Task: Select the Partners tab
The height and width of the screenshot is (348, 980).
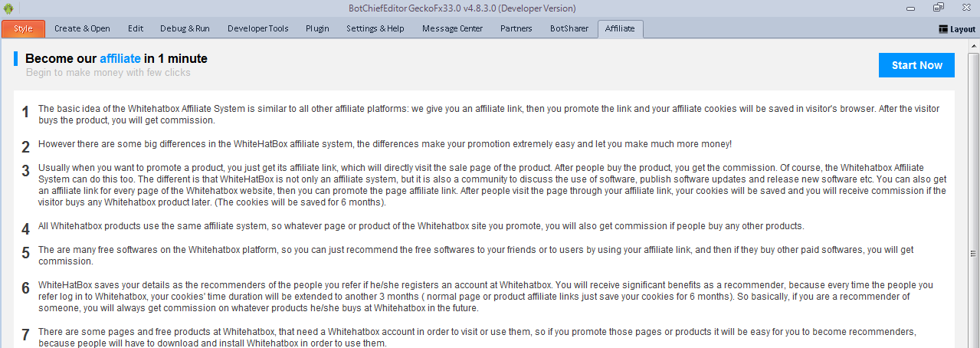Action: click(516, 28)
